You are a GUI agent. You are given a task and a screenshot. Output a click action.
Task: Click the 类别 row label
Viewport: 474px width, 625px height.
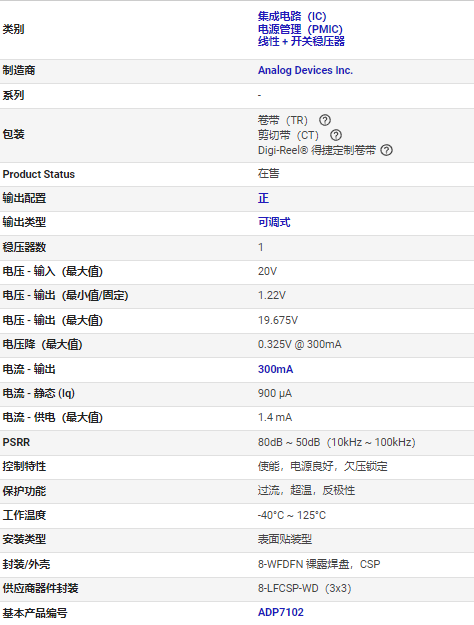13,29
